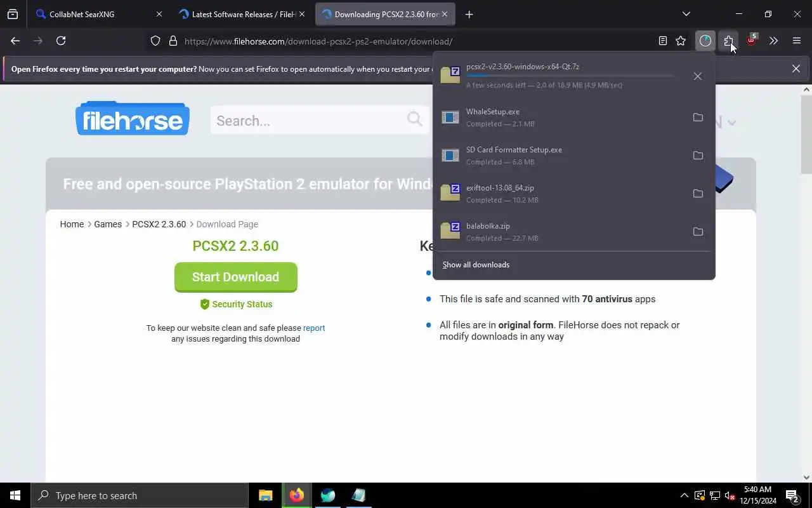Screen dimensions: 812x508
Task: Cancel the pcsx2 download in progress
Action: tap(698, 76)
